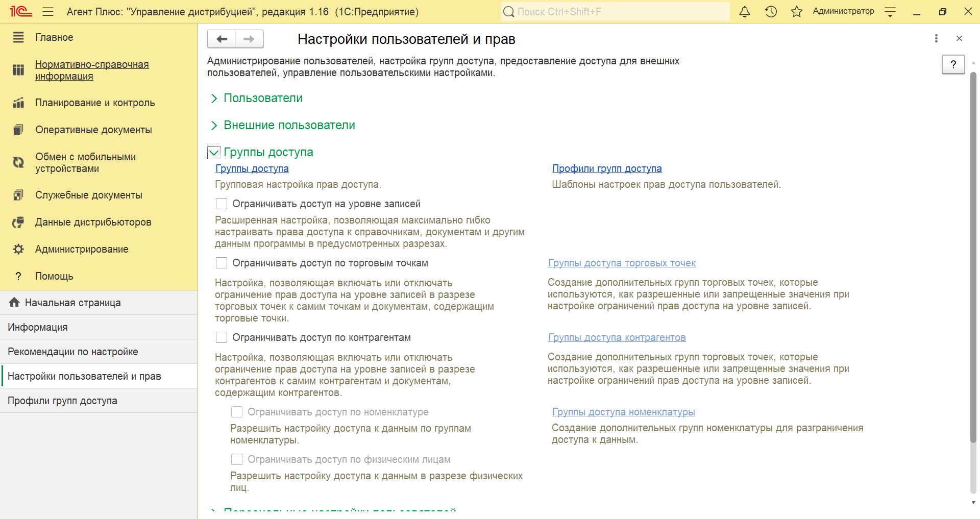
Task: Switch to Начальная страница tab
Action: click(x=99, y=303)
